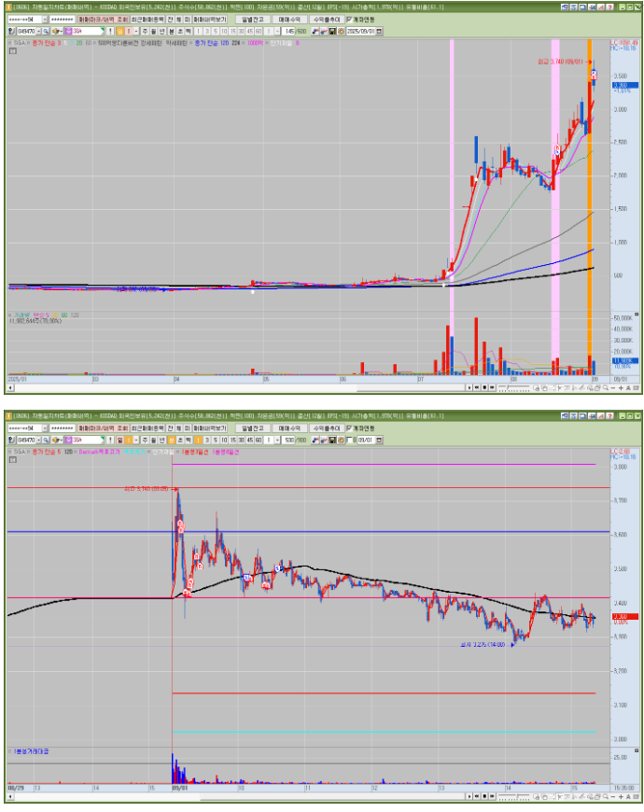The width and height of the screenshot is (644, 812).
Task: Click horizontal scrollbar under top chart
Action: [x=238, y=388]
